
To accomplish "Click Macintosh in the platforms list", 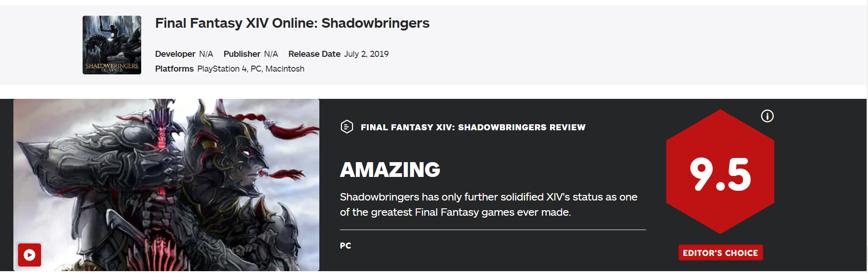I will click(x=285, y=69).
